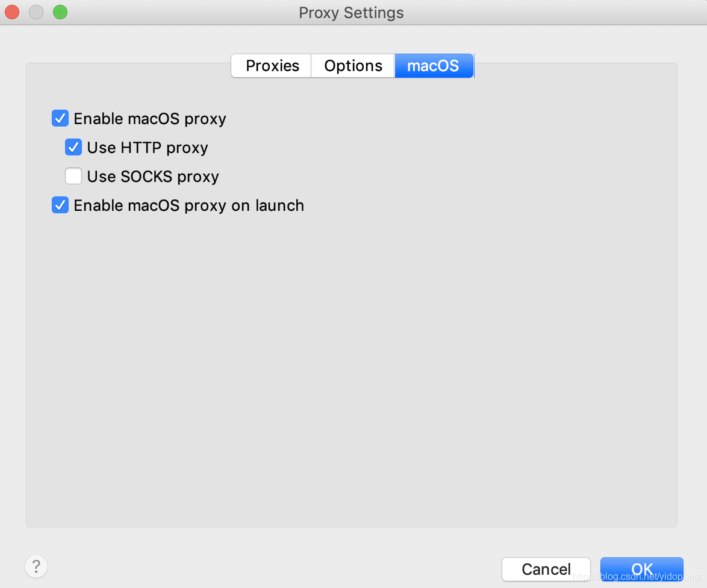Click empty area of the macOS settings panel
This screenshot has height=588, width=707.
click(352, 361)
